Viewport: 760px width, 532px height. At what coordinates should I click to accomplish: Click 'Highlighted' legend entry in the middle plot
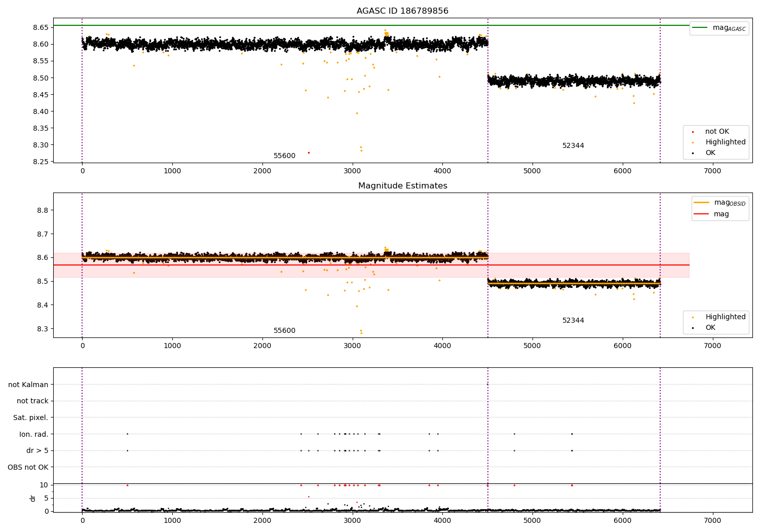pyautogui.click(x=726, y=317)
